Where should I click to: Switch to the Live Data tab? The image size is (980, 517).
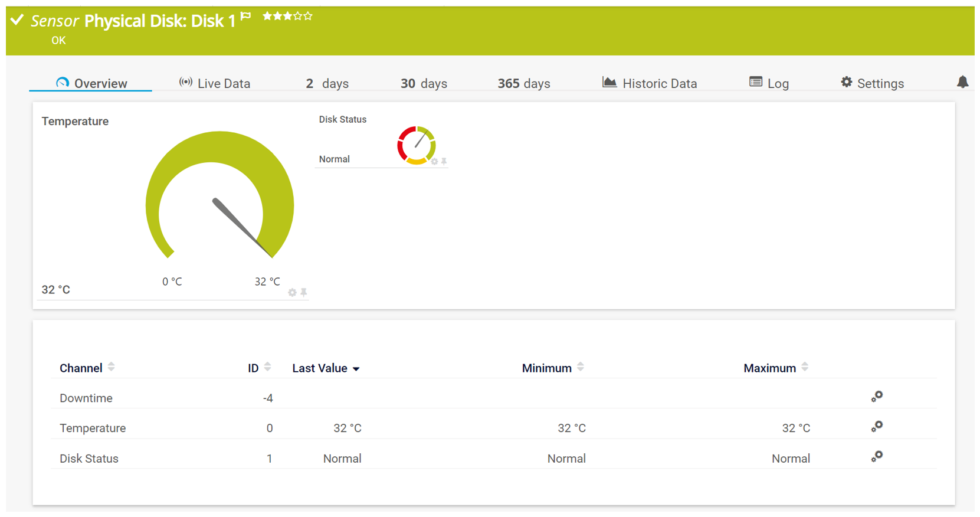coord(215,83)
